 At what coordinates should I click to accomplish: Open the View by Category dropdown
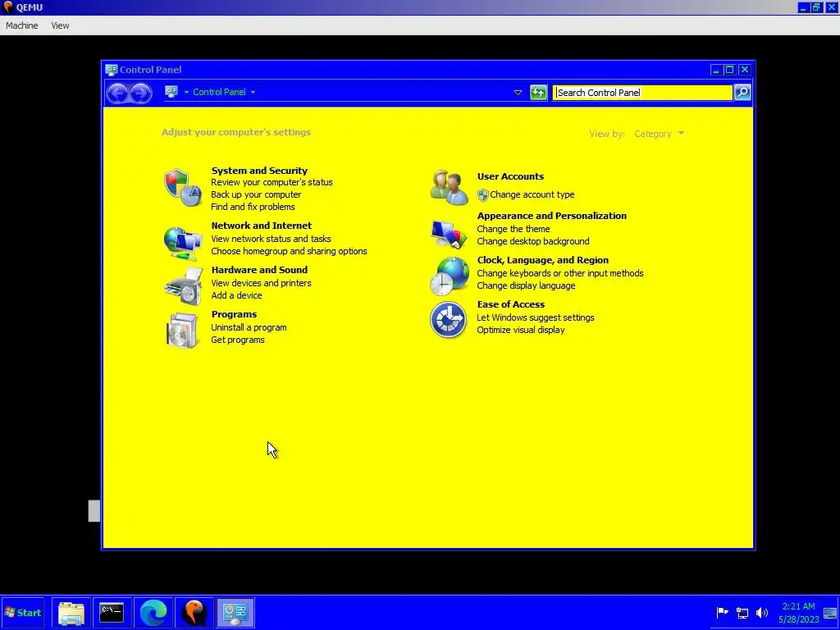pos(659,134)
